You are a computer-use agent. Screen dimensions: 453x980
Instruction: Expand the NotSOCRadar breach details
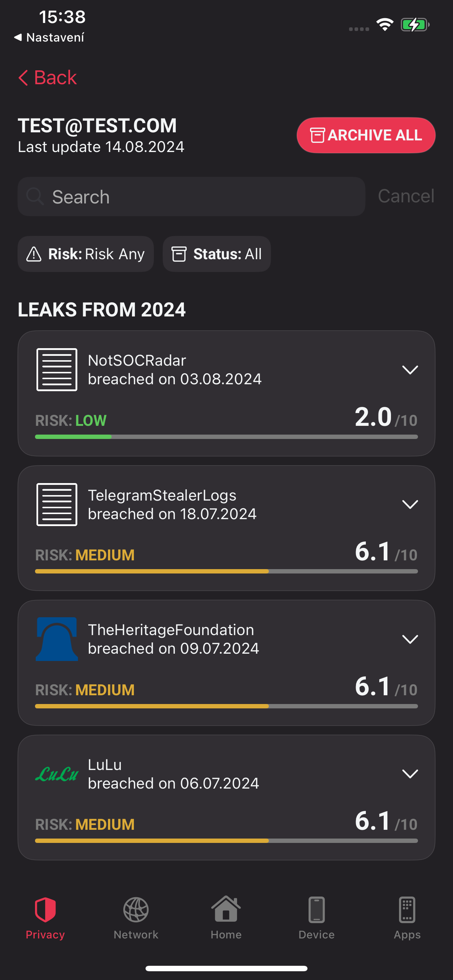(410, 370)
